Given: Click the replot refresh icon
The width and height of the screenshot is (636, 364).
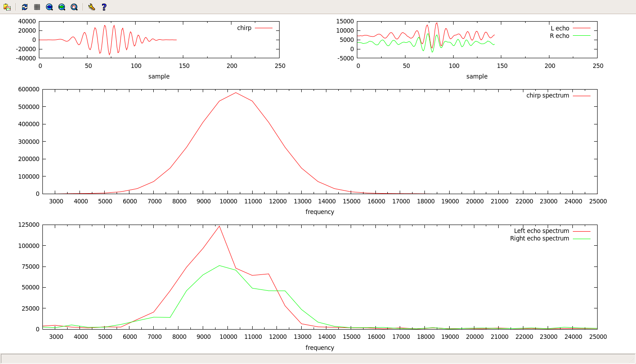Looking at the screenshot, I should pos(25,7).
